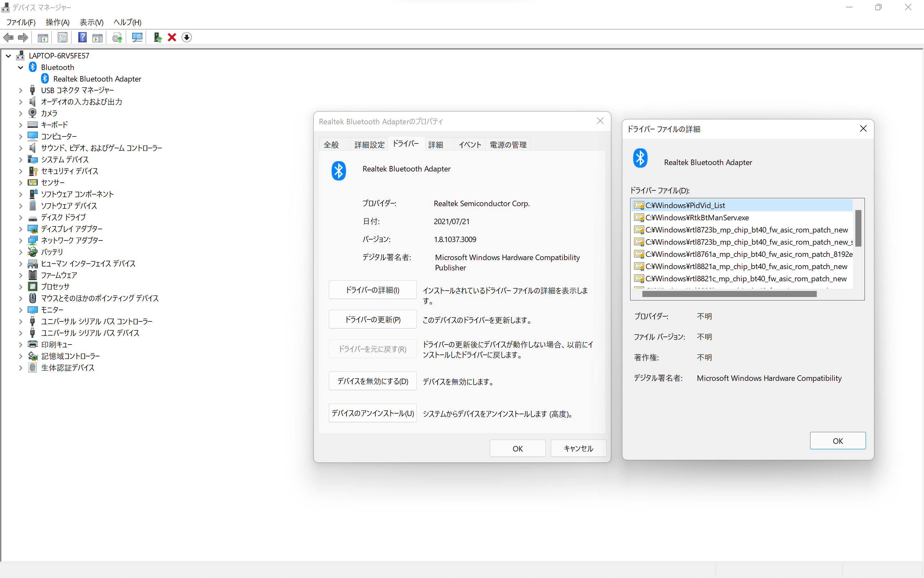Click the driver file list vertical scrollbar
Image resolution: width=924 pixels, height=578 pixels.
point(858,228)
